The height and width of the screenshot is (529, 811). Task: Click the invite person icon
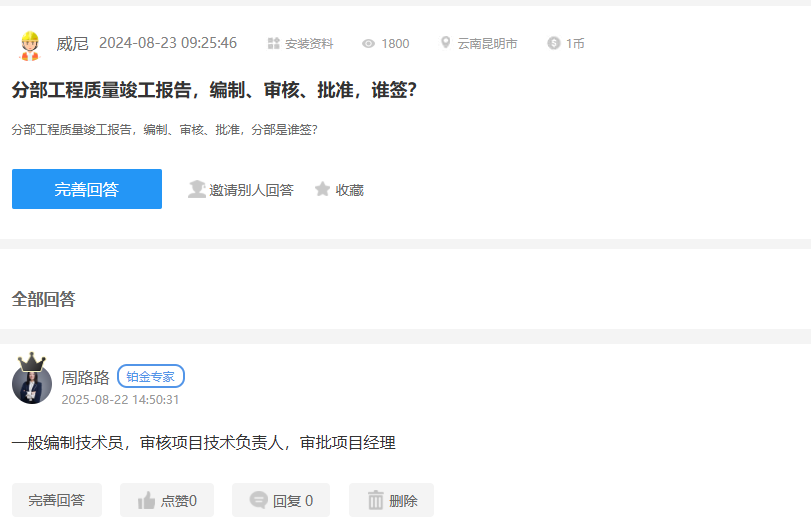(x=197, y=189)
